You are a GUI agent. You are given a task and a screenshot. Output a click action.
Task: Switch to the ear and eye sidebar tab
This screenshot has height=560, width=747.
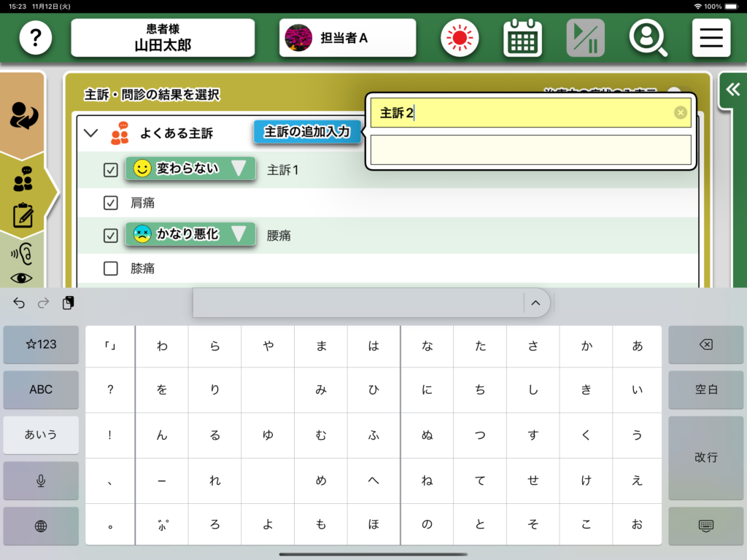[x=23, y=264]
